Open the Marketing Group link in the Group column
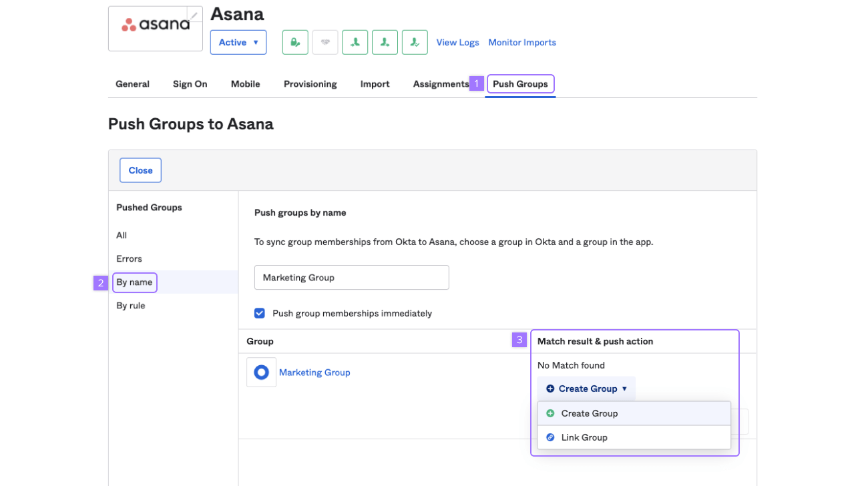The width and height of the screenshot is (868, 486). 314,373
